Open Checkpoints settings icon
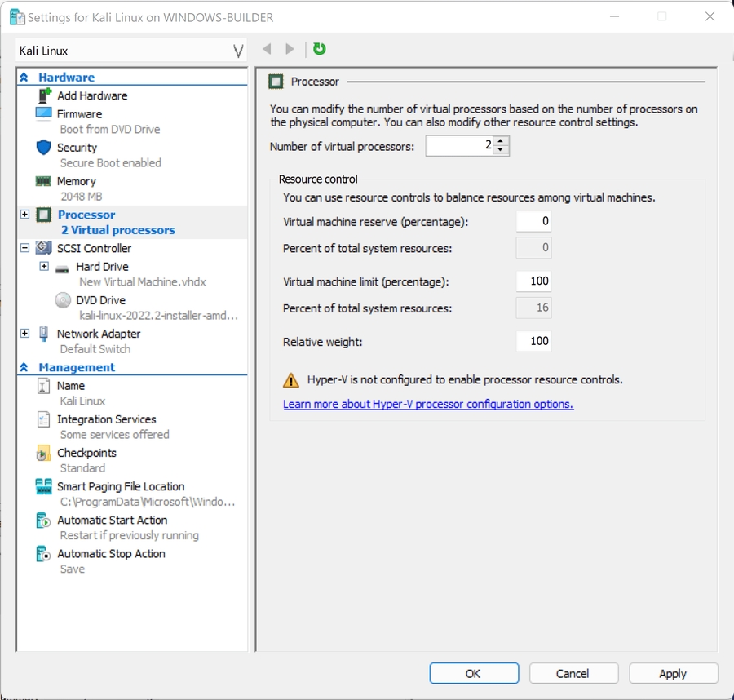Screen dimensions: 734x700 click(44, 453)
